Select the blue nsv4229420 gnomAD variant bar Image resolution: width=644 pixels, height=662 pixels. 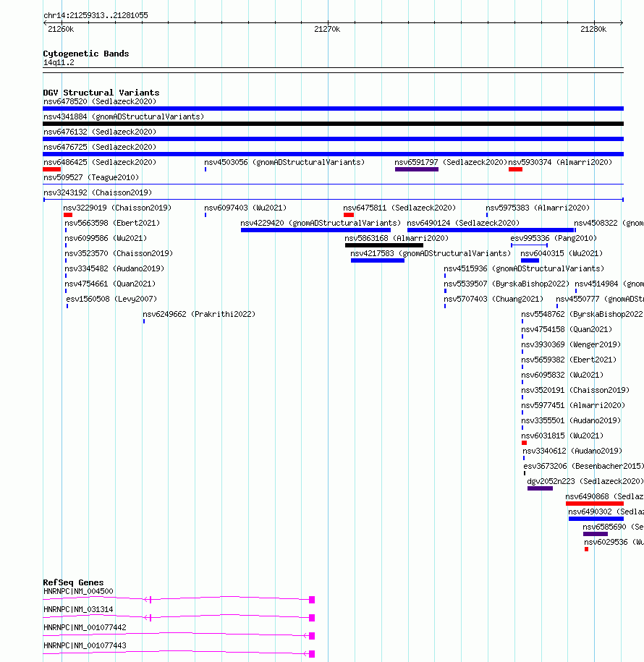(316, 230)
